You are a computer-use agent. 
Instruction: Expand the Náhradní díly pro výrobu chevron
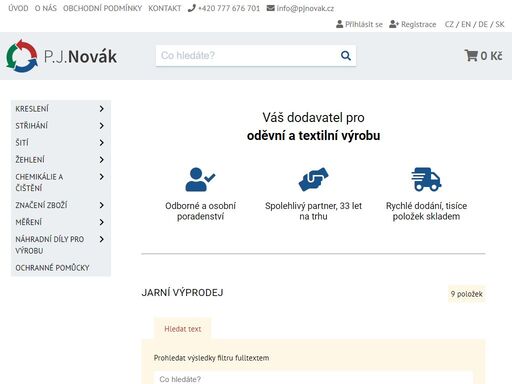tap(102, 239)
